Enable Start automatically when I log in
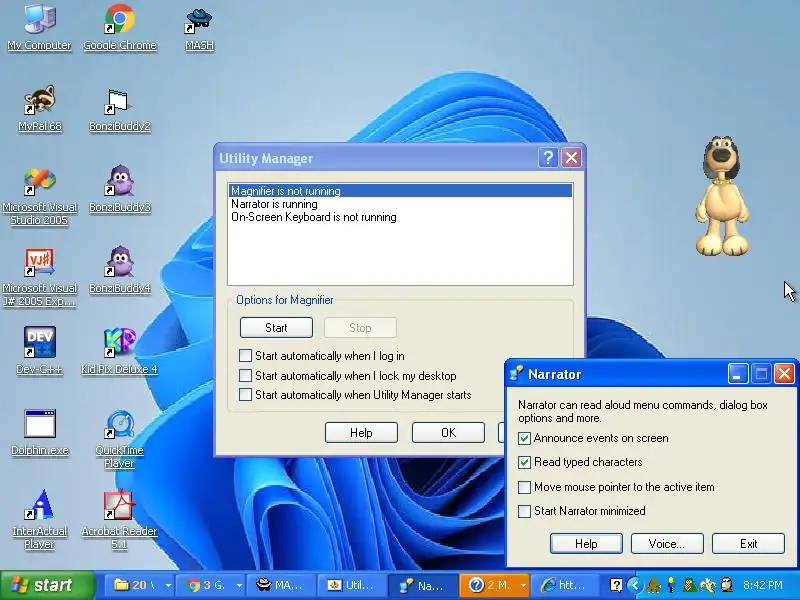Image resolution: width=800 pixels, height=600 pixels. pyautogui.click(x=245, y=355)
